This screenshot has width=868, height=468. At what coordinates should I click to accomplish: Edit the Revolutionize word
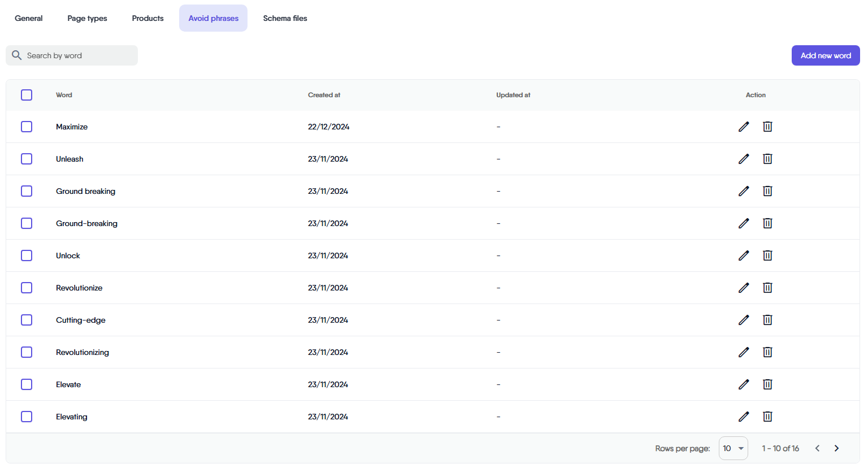coord(744,288)
